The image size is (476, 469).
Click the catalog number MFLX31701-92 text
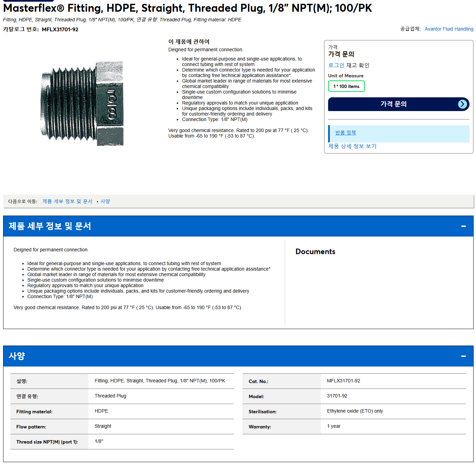[x=60, y=30]
